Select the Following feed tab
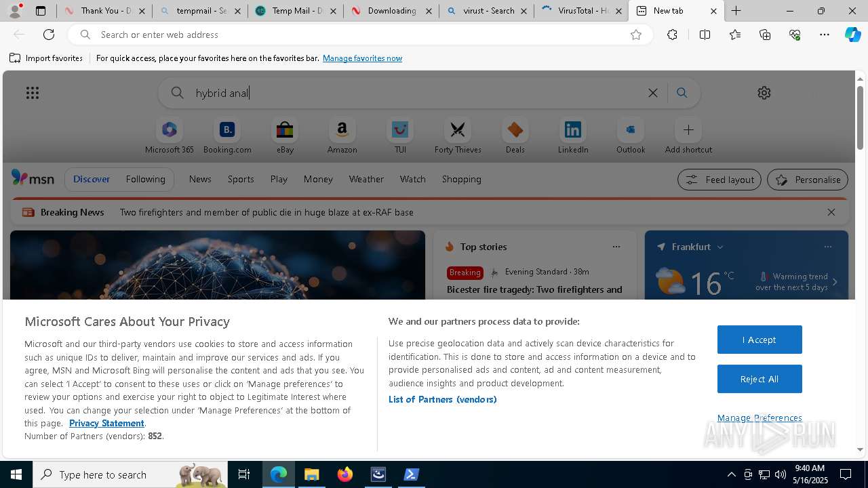The width and height of the screenshot is (868, 488). pos(145,180)
